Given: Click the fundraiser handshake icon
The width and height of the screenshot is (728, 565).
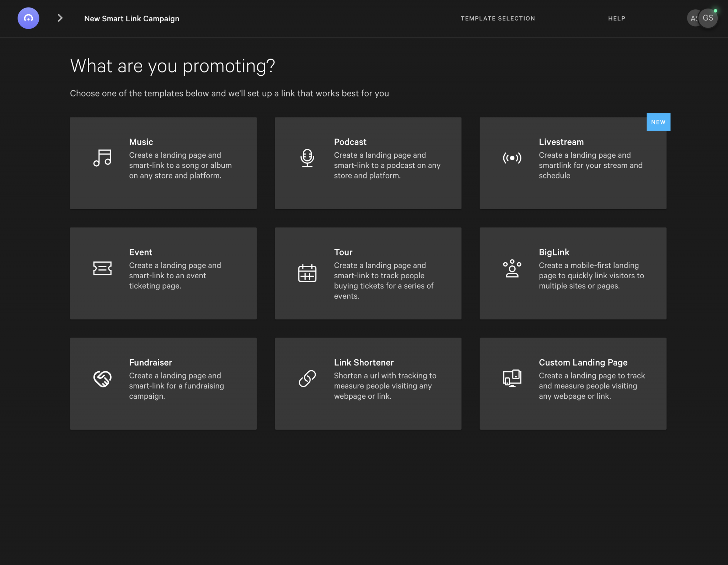Looking at the screenshot, I should click(102, 379).
